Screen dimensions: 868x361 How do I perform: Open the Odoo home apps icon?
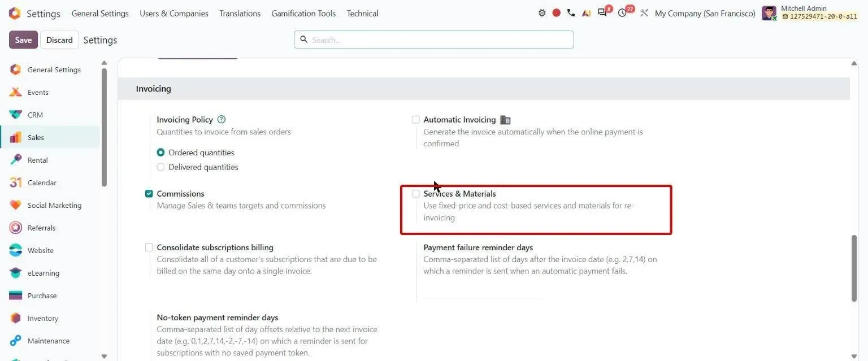click(15, 13)
